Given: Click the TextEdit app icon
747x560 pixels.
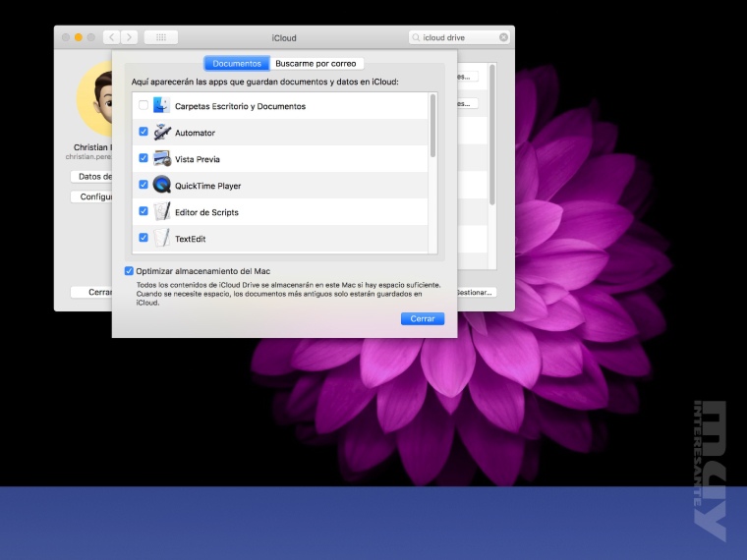Looking at the screenshot, I should 161,238.
